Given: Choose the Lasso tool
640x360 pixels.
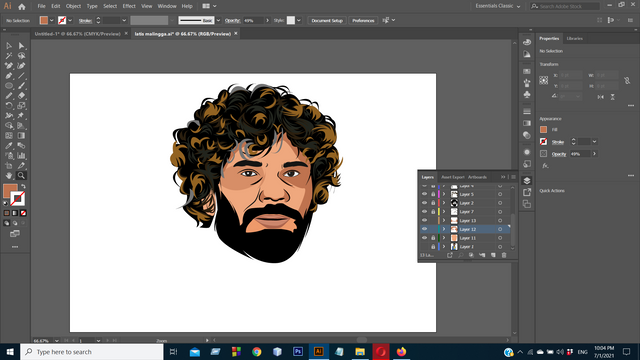Looking at the screenshot, I should coord(21,56).
